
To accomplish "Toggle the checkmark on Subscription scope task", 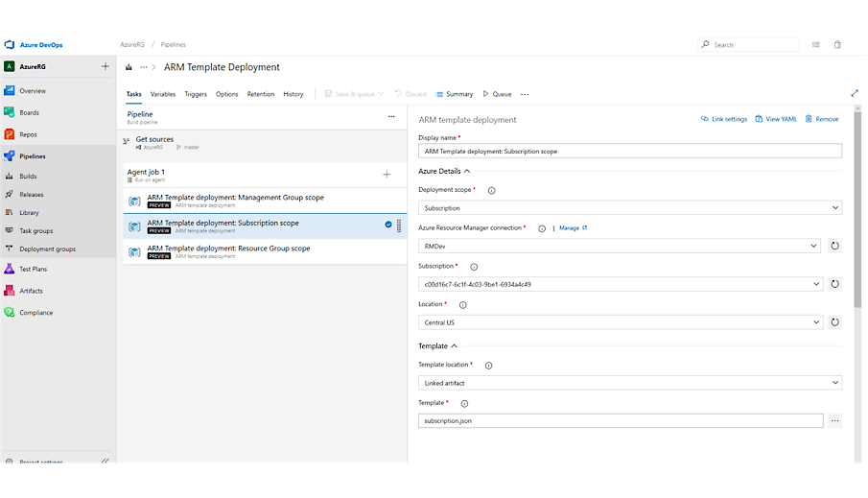I will click(388, 225).
